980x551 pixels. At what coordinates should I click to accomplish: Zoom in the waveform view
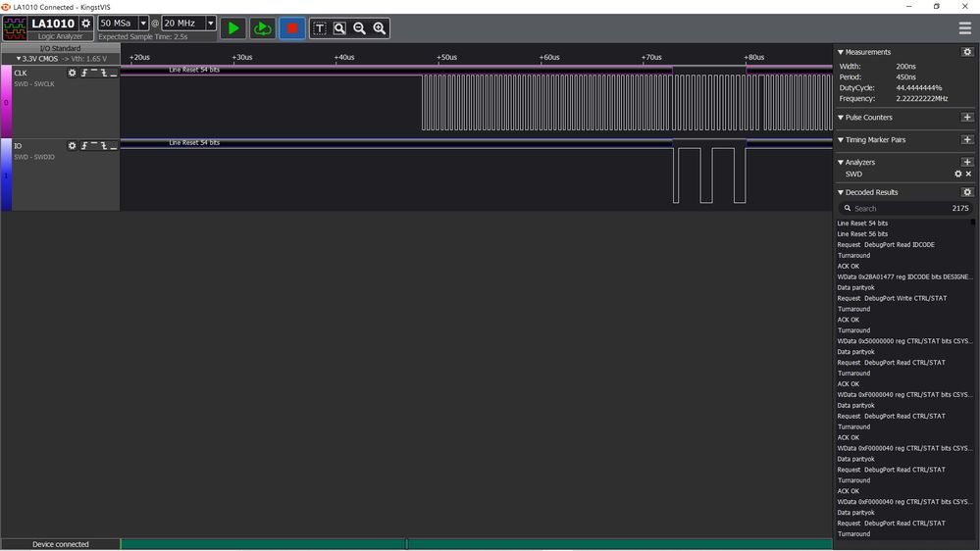(380, 28)
